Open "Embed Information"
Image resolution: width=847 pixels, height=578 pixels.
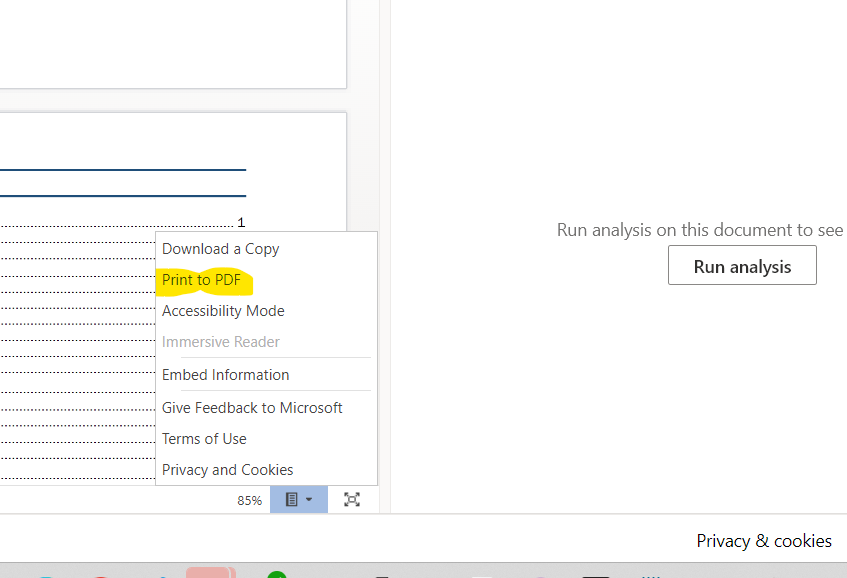(225, 374)
